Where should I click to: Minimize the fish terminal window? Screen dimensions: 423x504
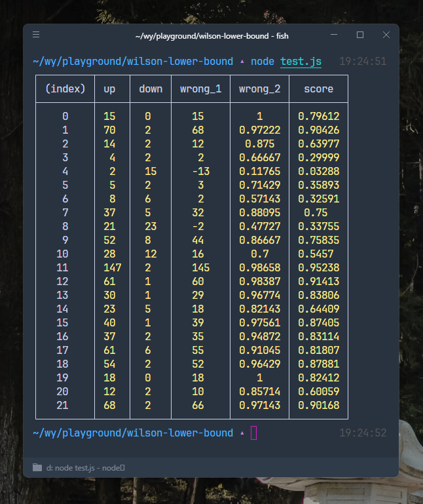(x=335, y=35)
